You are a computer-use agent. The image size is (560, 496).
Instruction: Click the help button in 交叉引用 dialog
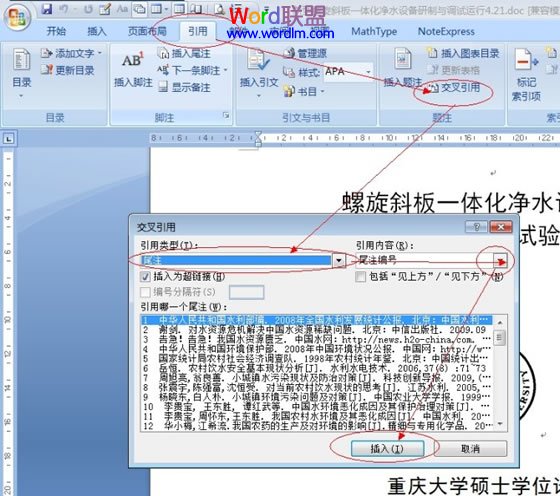[476, 227]
